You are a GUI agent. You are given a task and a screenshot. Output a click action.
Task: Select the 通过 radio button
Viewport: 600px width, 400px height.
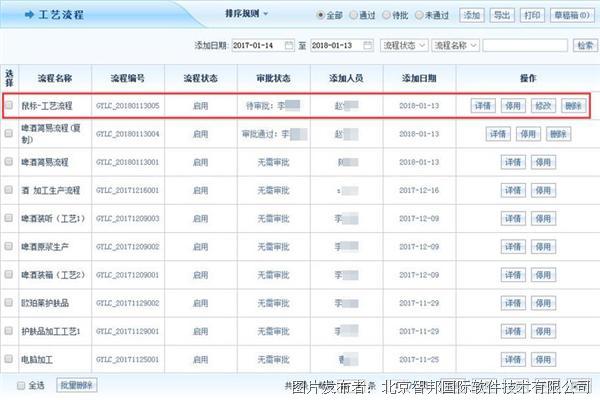point(354,15)
